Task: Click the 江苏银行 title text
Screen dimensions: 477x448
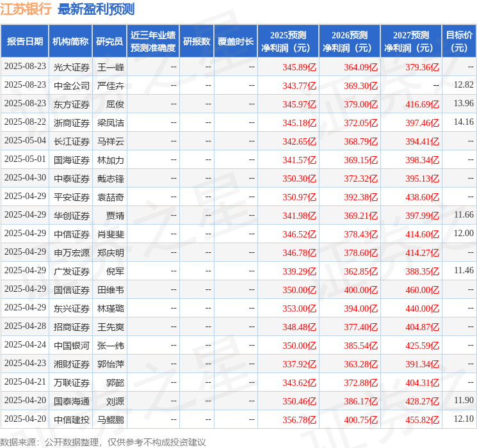Action: (x=26, y=9)
